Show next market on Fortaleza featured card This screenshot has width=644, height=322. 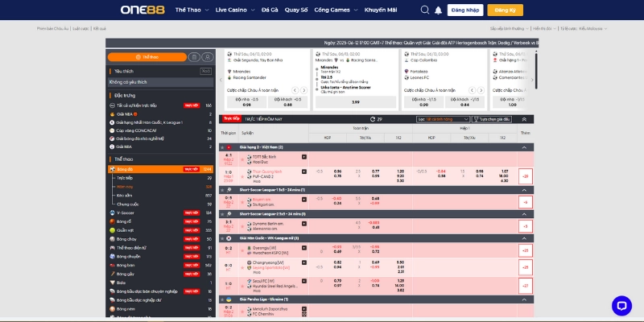point(481,90)
